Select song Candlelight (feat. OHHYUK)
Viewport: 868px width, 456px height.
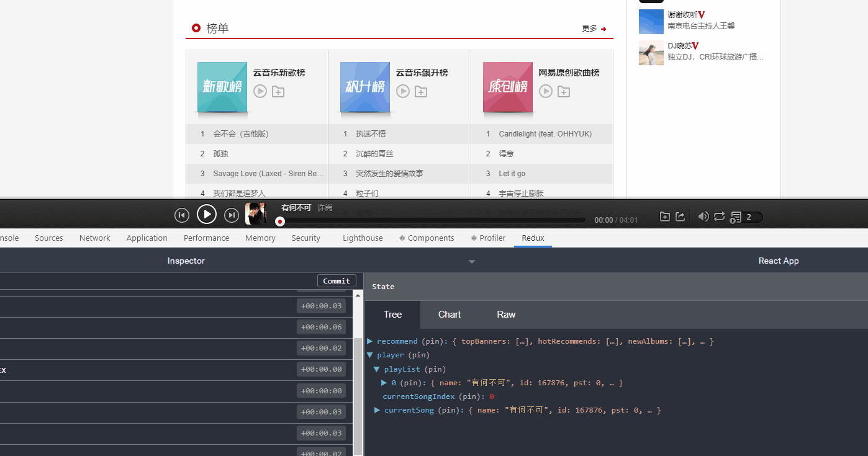(546, 134)
